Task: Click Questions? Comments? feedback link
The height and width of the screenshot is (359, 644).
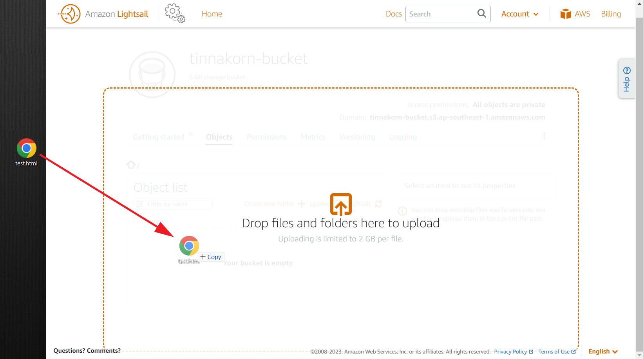Action: click(87, 350)
